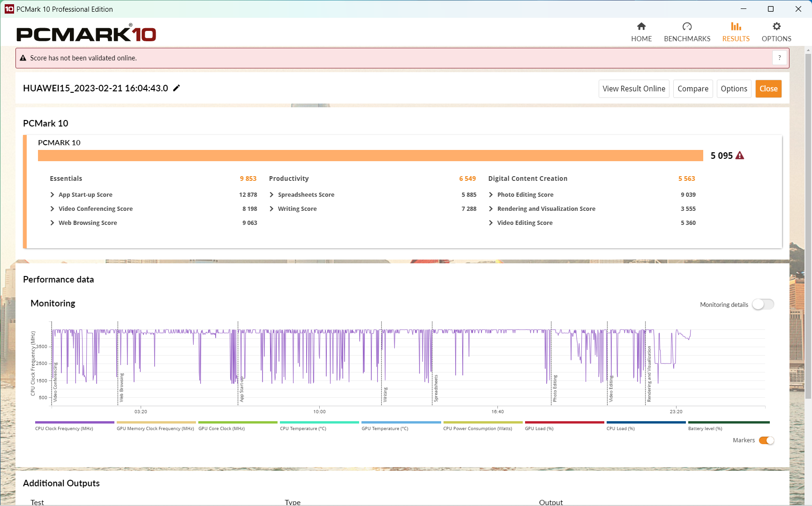Select GPU Core Clock legend swatch
The image size is (812, 506).
(238, 422)
